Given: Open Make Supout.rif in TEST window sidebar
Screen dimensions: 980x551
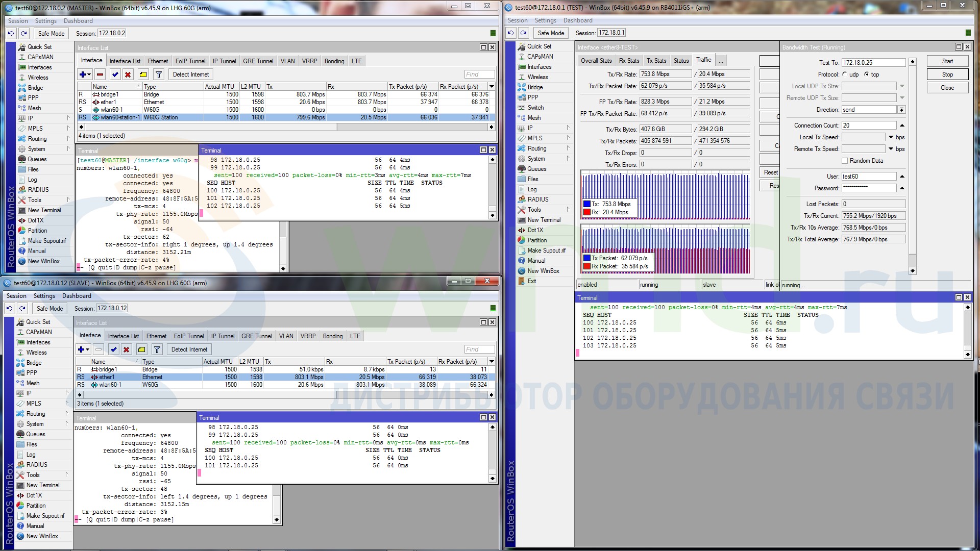Looking at the screenshot, I should [546, 251].
